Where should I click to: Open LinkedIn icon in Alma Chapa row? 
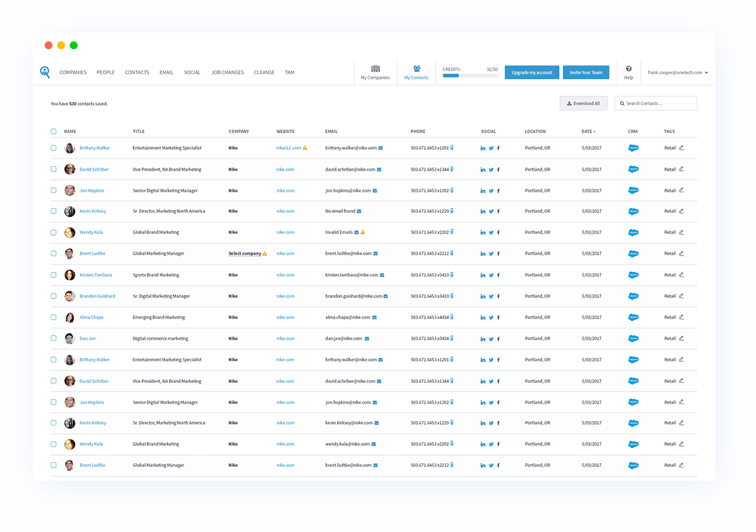(x=483, y=318)
